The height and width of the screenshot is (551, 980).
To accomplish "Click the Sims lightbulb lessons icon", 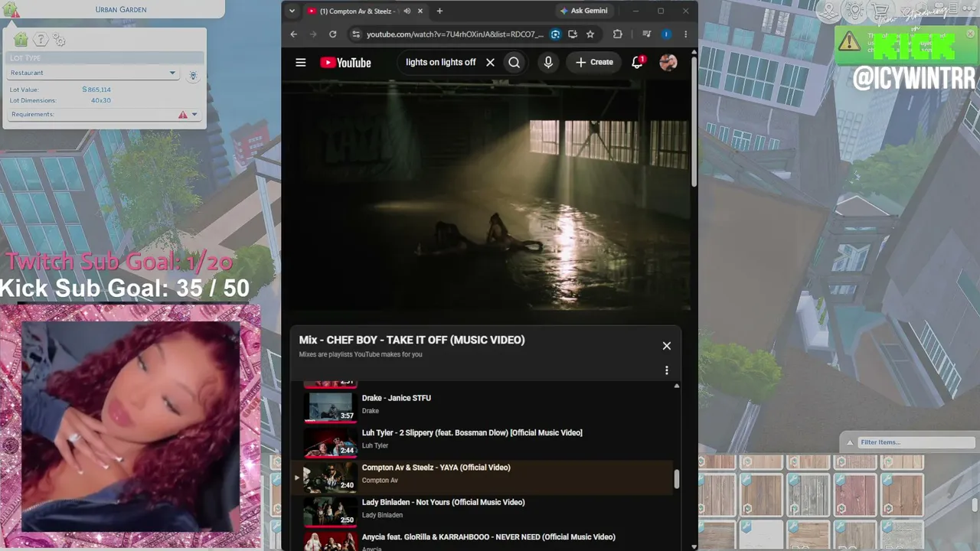I will [855, 11].
